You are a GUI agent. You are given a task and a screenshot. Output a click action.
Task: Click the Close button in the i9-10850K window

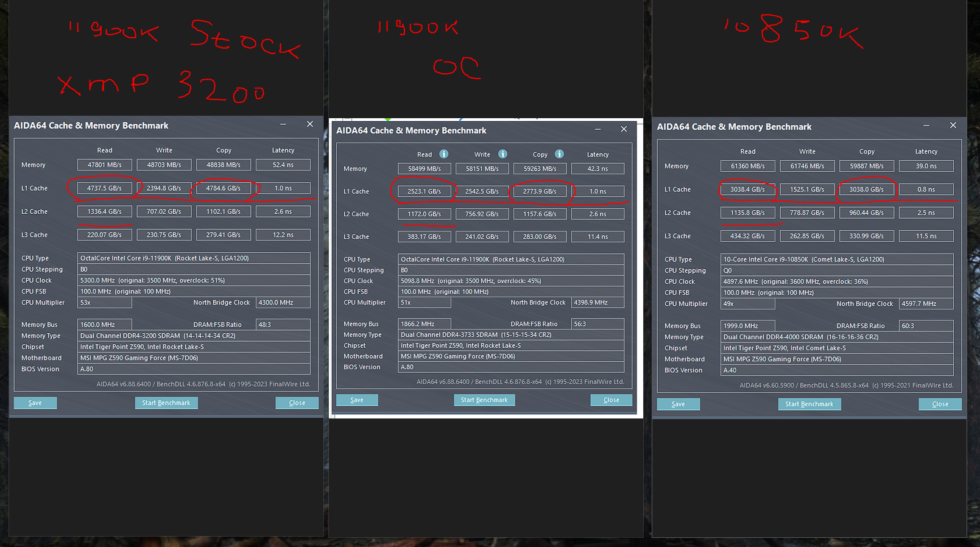coord(940,404)
